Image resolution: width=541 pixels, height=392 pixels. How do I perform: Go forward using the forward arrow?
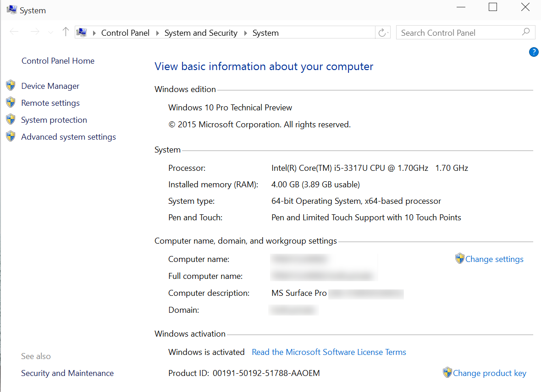(x=35, y=32)
